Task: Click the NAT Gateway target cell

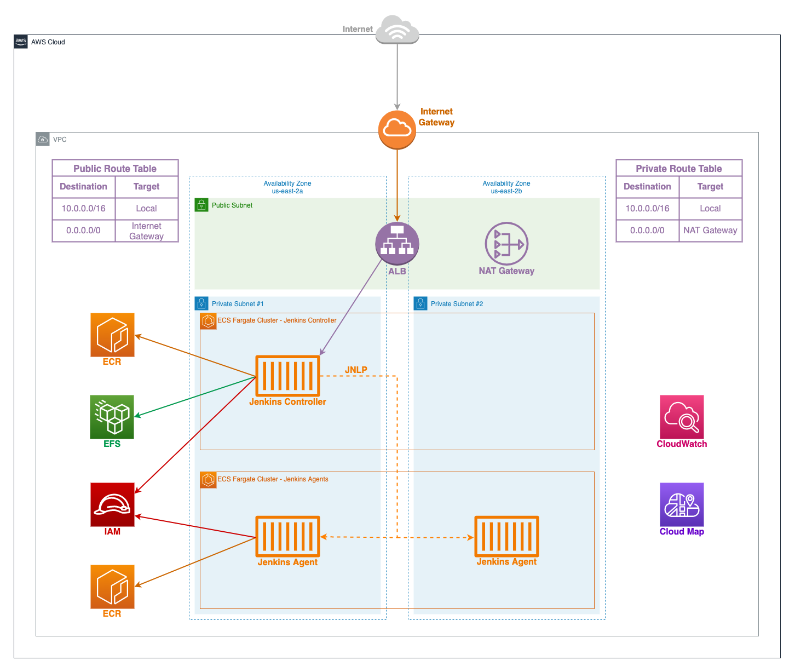Action: (x=710, y=231)
